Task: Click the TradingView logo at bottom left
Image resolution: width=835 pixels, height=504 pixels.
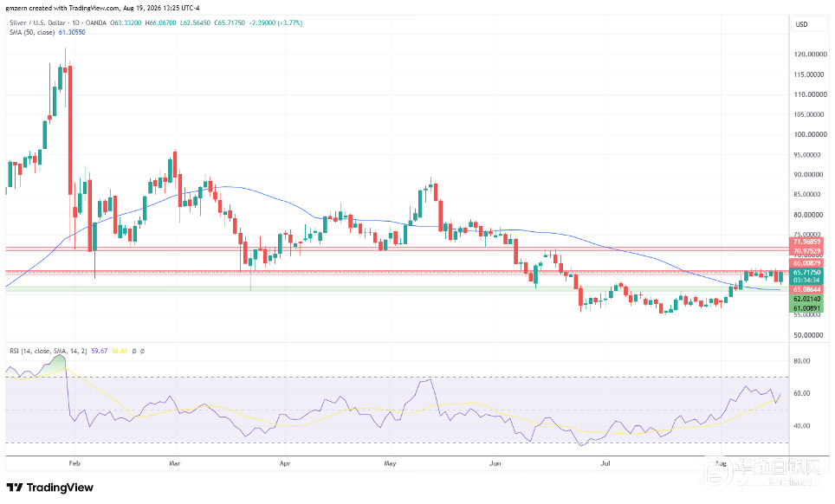Action: click(x=49, y=488)
